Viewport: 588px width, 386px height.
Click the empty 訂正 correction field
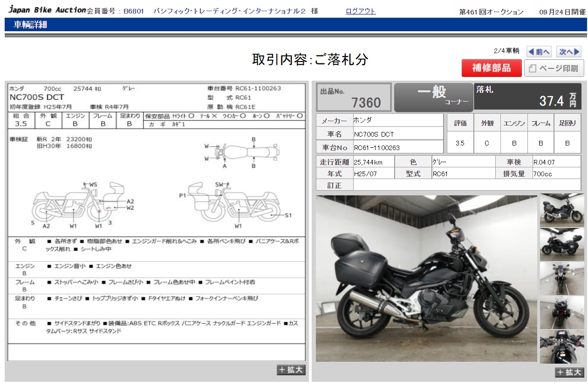(x=467, y=185)
